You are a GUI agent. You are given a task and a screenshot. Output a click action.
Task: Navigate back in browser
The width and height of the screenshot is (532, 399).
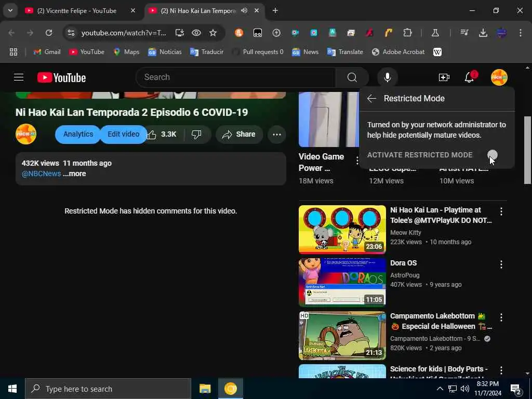tap(11, 33)
